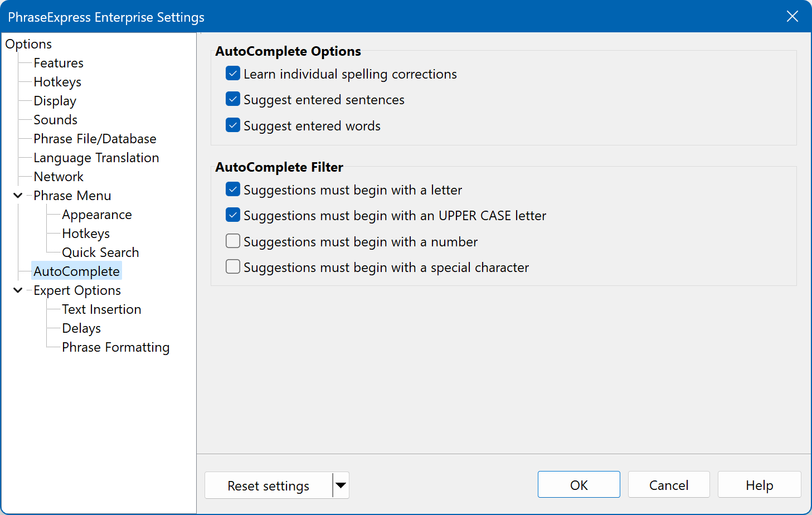812x515 pixels.
Task: Select Hotkeys under Phrase Menu
Action: 86,234
